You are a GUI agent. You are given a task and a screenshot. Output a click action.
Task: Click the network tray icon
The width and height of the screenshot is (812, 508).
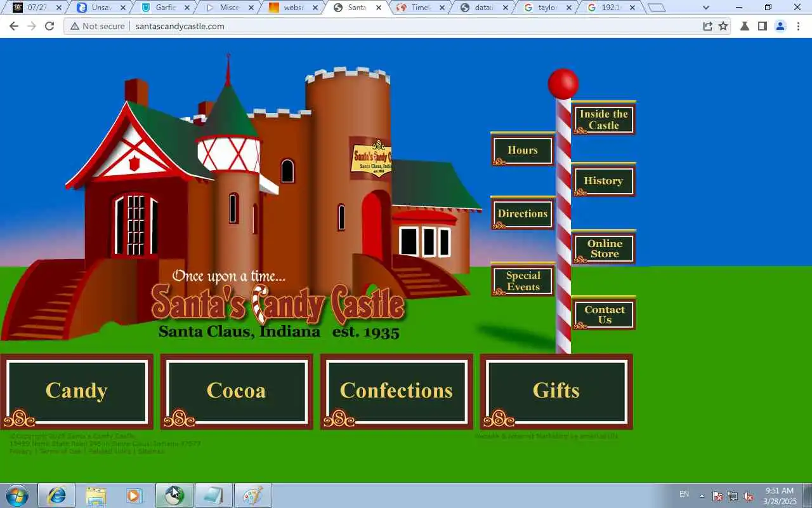(733, 496)
